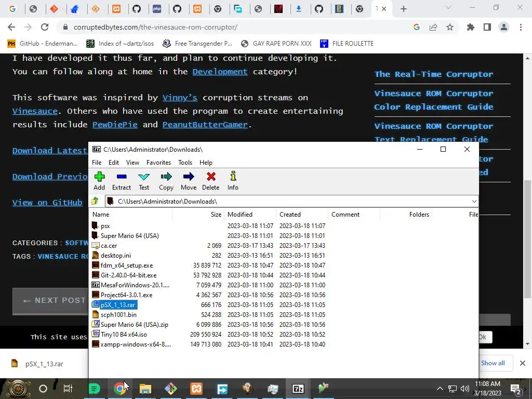The image size is (532, 399).
Task: Open the Edit menu in 7-Zip
Action: (x=114, y=163)
